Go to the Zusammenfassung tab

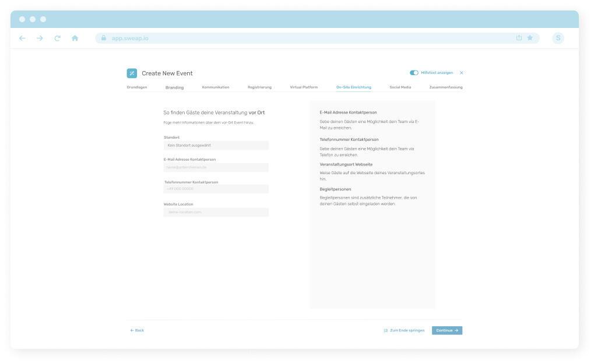(x=445, y=87)
